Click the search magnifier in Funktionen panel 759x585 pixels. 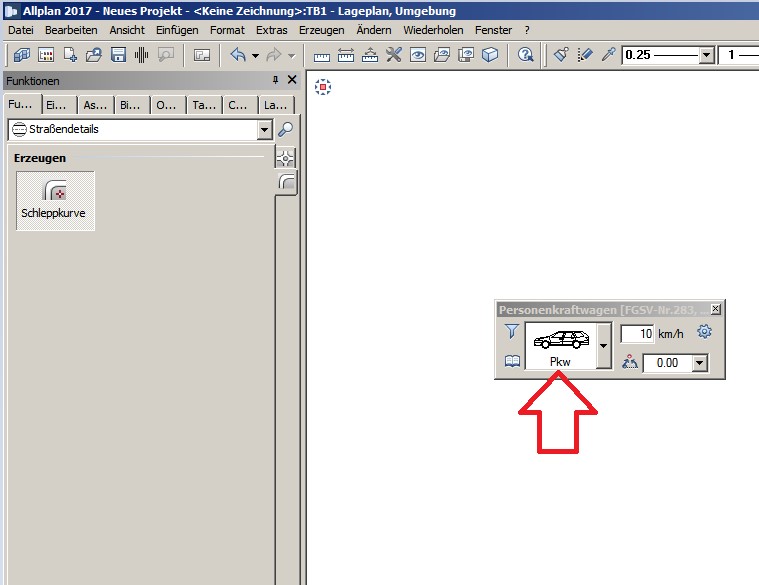pyautogui.click(x=286, y=129)
